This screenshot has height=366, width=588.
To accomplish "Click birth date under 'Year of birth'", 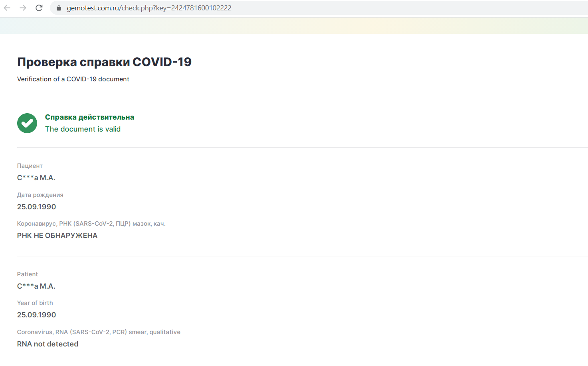I will coord(36,315).
